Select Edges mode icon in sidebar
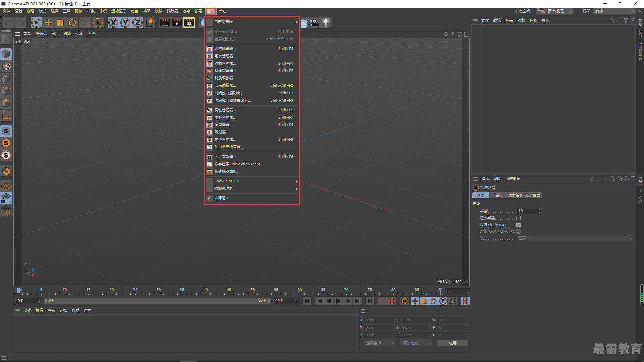Image resolution: width=644 pixels, height=362 pixels. (6, 91)
